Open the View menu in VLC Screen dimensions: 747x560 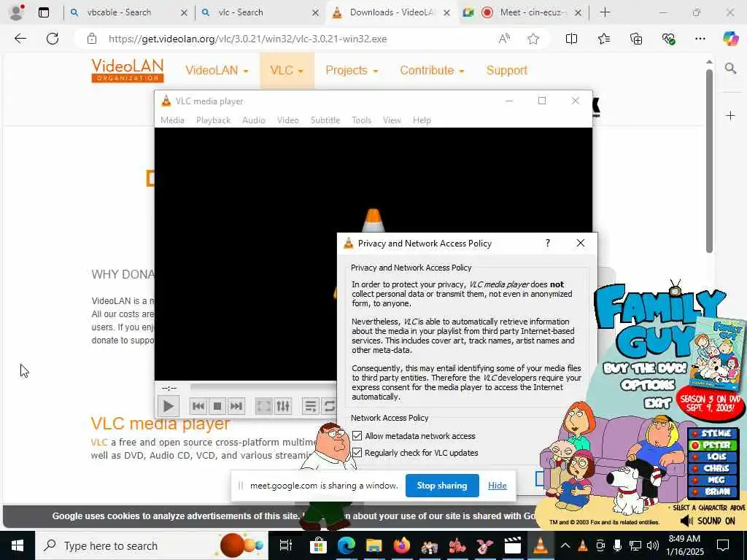click(x=392, y=120)
